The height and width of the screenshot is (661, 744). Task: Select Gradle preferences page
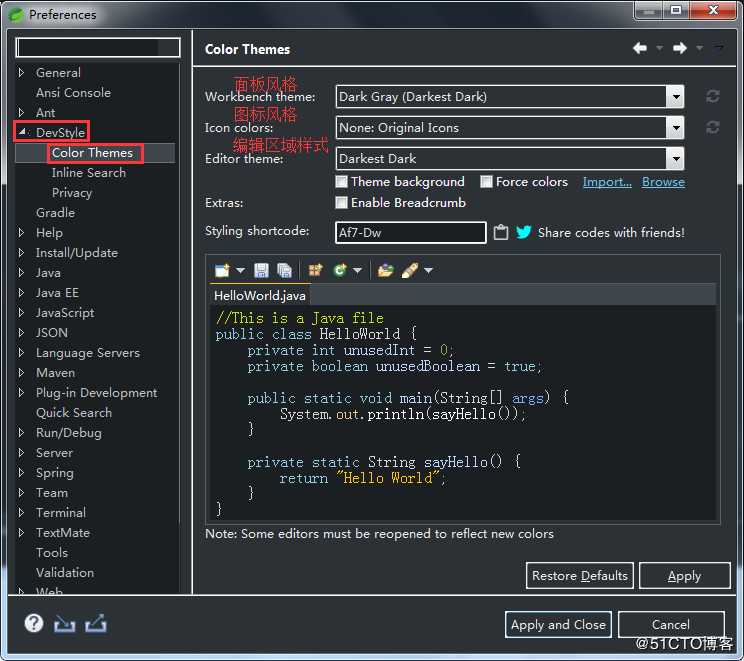[55, 213]
